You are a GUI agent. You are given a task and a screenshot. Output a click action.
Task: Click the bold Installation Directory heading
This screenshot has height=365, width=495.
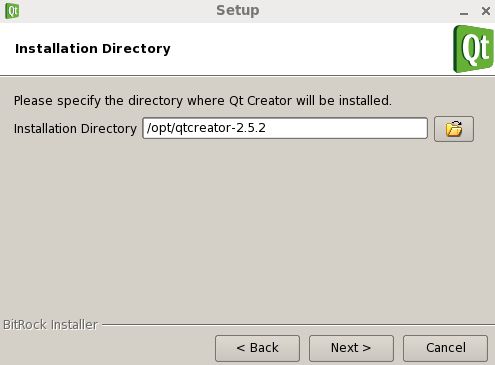click(x=93, y=49)
